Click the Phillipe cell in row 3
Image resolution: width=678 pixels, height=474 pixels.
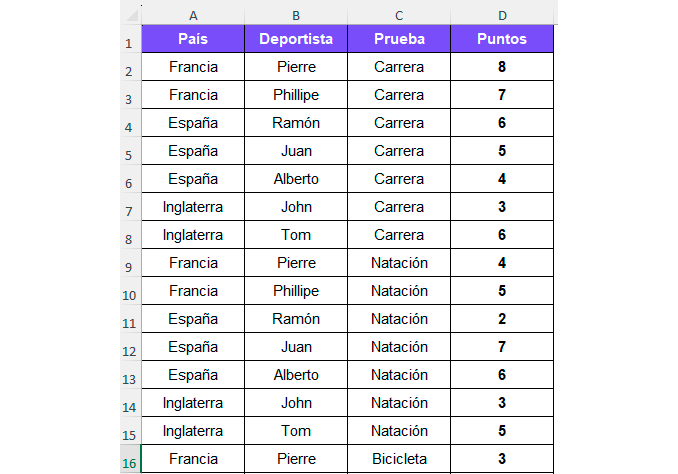pos(296,95)
